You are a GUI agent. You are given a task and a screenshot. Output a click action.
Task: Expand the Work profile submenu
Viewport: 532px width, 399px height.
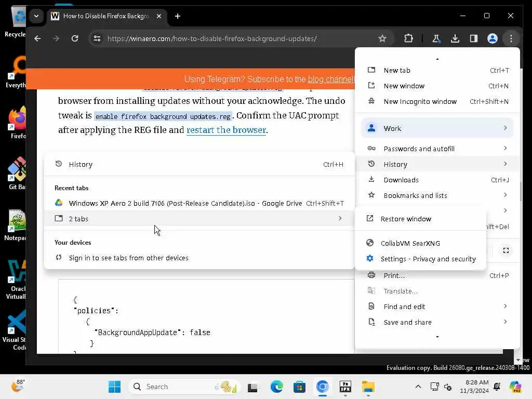[437, 128]
